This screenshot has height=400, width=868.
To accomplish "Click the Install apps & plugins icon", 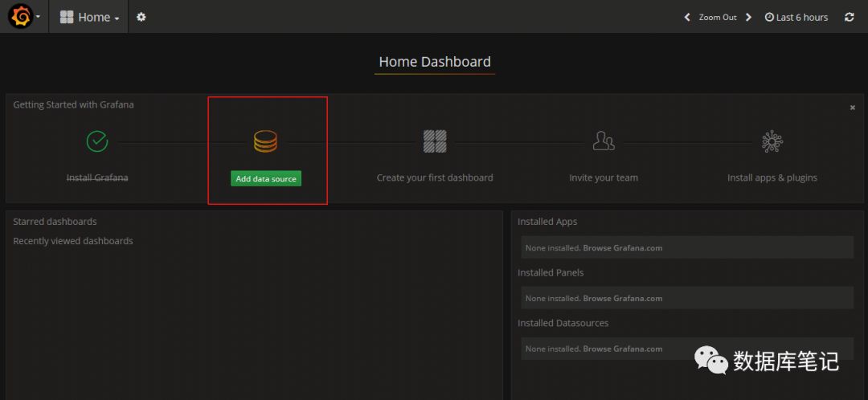I will [x=772, y=141].
